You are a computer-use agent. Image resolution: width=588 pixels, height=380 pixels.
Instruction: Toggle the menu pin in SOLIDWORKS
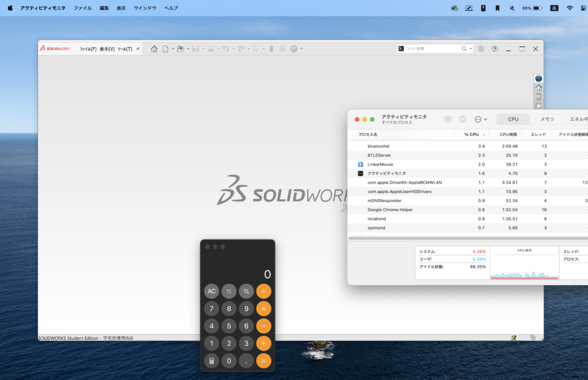pos(138,49)
